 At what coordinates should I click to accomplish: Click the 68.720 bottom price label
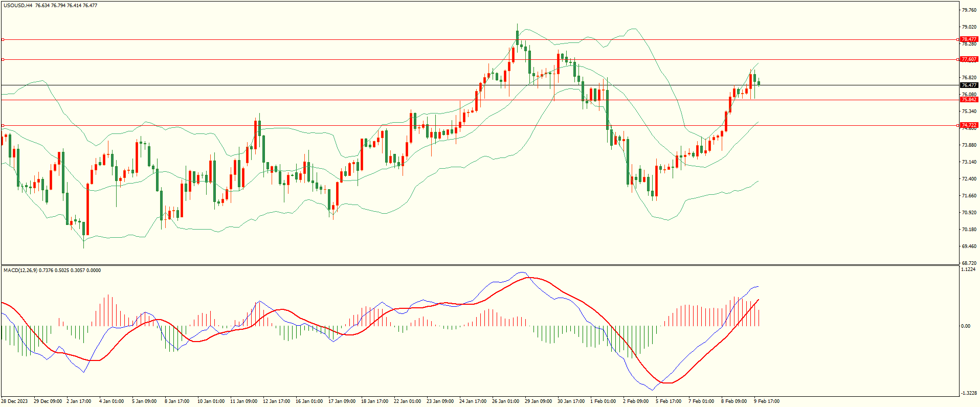click(969, 263)
